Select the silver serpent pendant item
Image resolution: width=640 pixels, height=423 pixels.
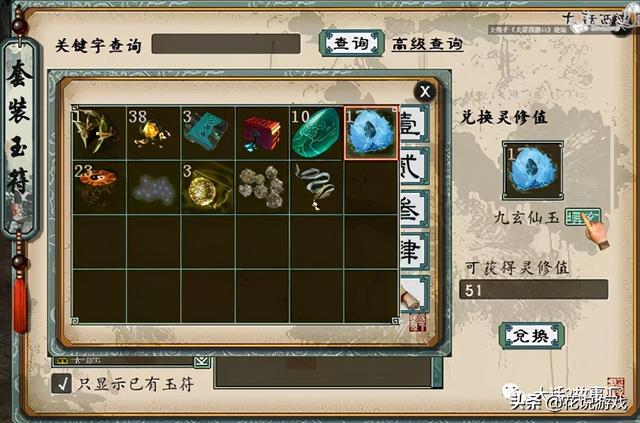pos(316,187)
